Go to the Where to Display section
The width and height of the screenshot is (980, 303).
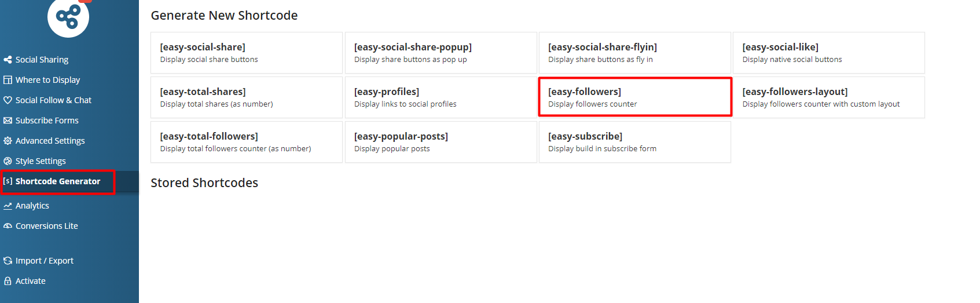(x=47, y=80)
